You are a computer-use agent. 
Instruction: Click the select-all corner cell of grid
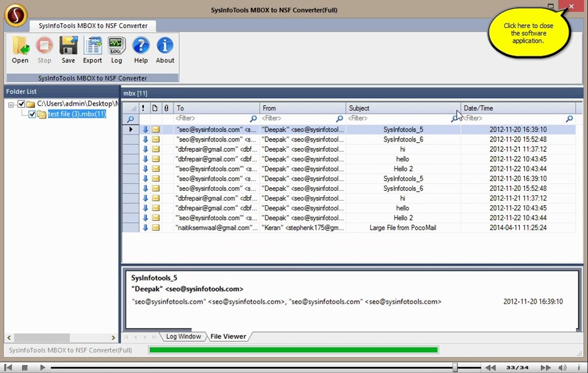[130, 108]
